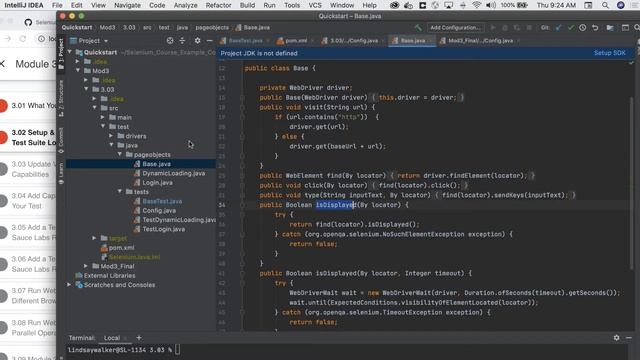Open Git history clock icon
Image resolution: width=640 pixels, height=360 pixels.
(582, 28)
